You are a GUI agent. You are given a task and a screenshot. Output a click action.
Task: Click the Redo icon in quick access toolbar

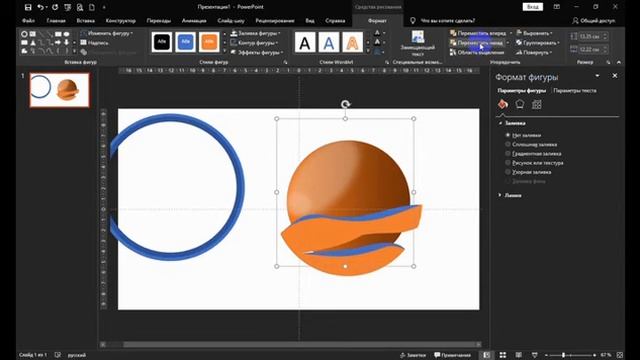[55, 7]
